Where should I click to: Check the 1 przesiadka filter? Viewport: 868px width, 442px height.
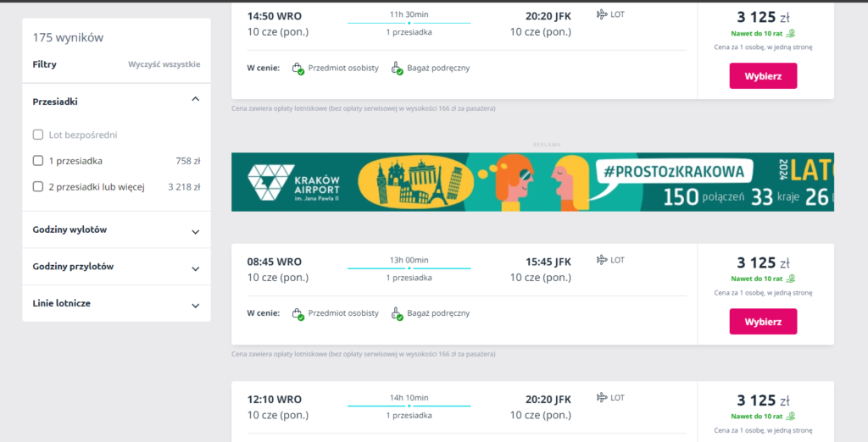point(38,161)
